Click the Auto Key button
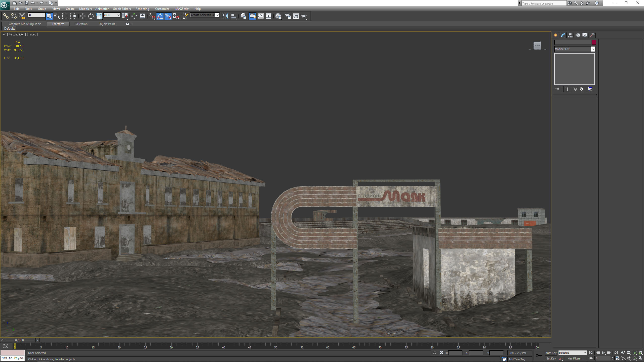Screen dimensions: 644x362 click(551, 353)
